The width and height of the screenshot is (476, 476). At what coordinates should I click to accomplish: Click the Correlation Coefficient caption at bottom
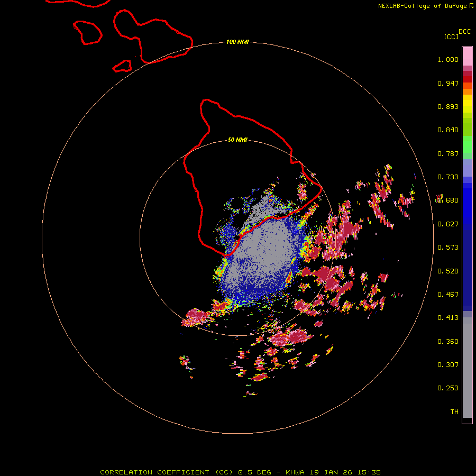coord(240,472)
